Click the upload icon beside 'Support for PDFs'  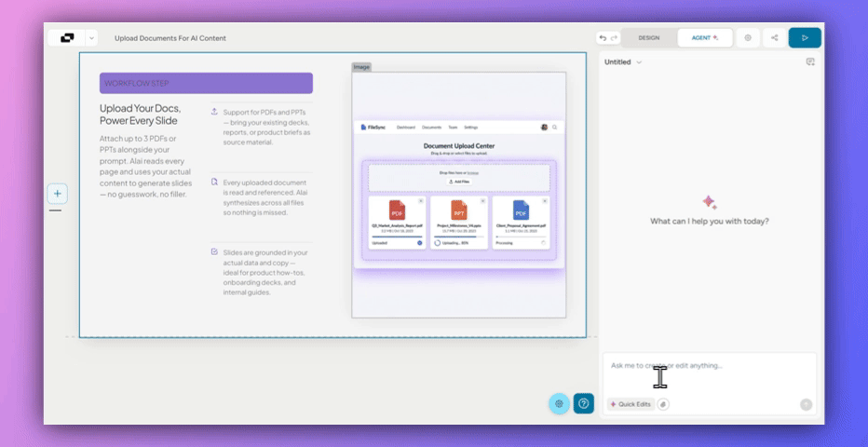[x=214, y=111]
